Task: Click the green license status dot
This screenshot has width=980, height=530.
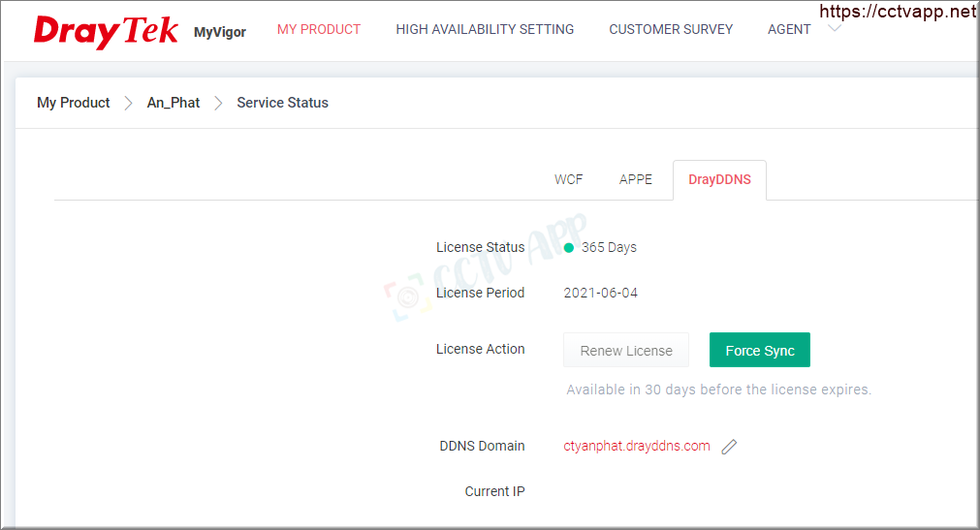Action: click(x=569, y=248)
